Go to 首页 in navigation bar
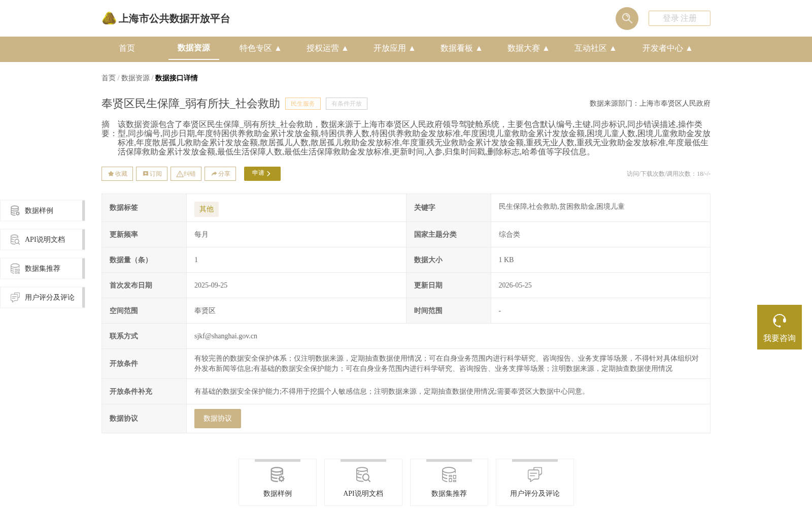The width and height of the screenshot is (812, 508). [x=127, y=48]
